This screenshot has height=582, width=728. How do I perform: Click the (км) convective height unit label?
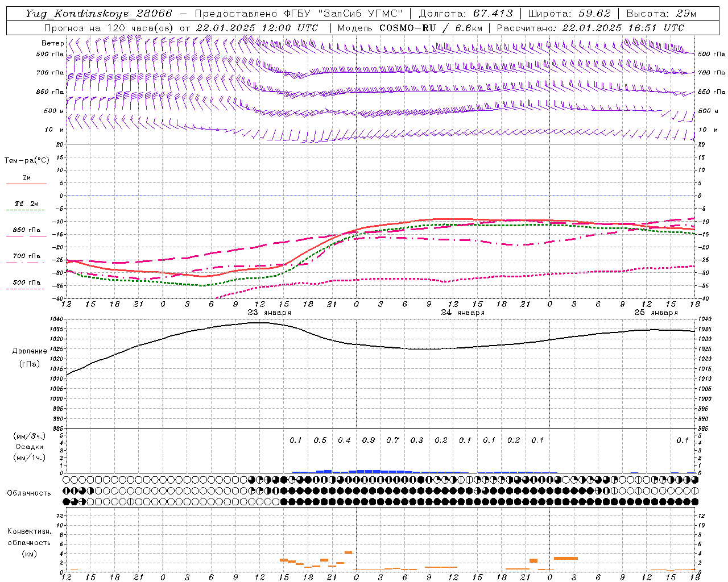tap(30, 554)
